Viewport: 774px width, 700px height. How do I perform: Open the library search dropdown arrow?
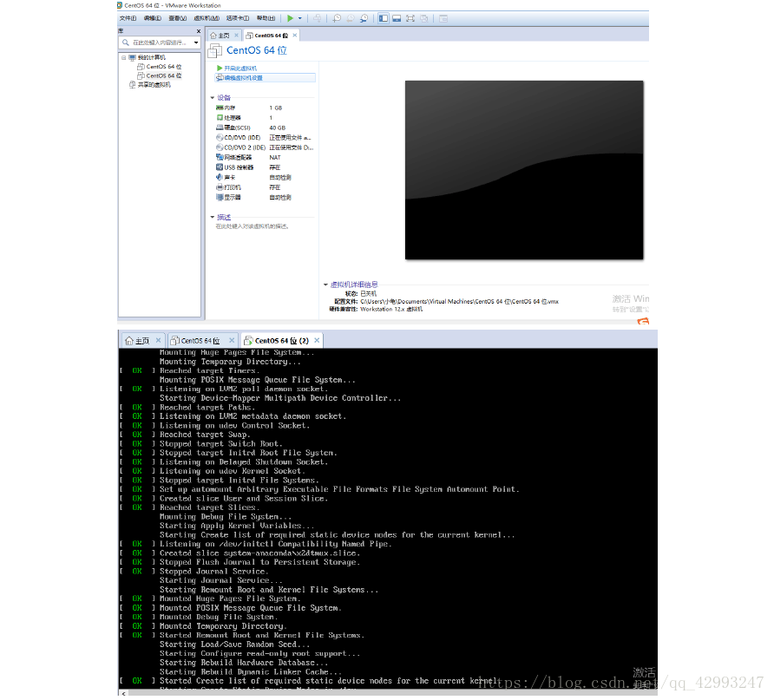[196, 43]
